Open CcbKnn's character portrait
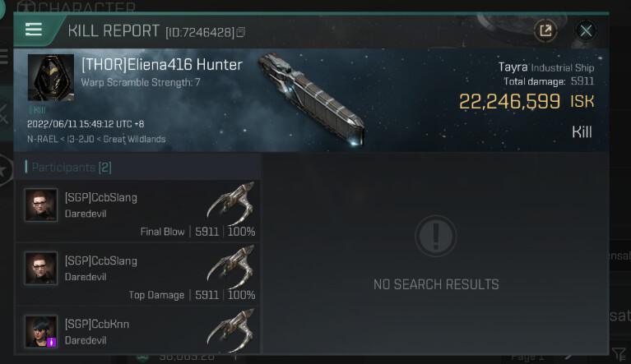631x364 pixels. (40, 331)
